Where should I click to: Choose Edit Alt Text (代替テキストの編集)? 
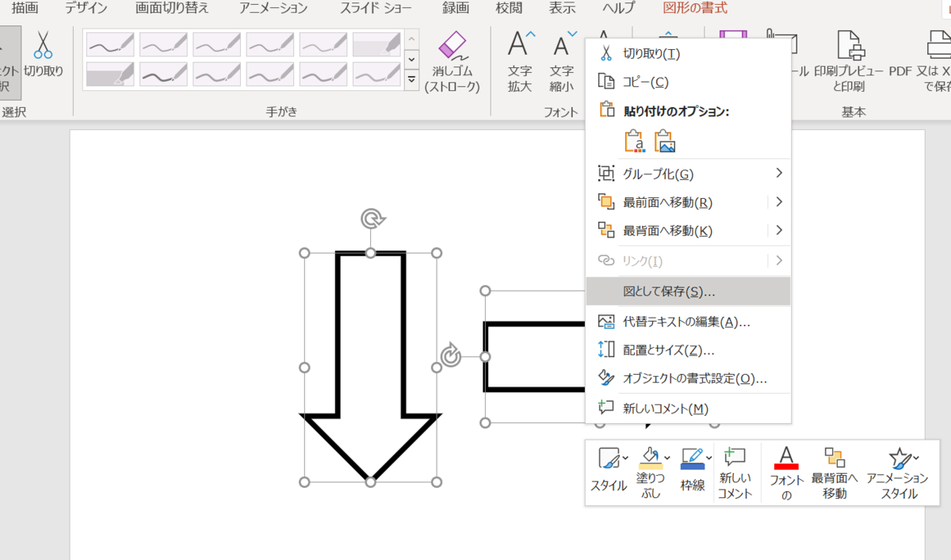[x=688, y=321]
